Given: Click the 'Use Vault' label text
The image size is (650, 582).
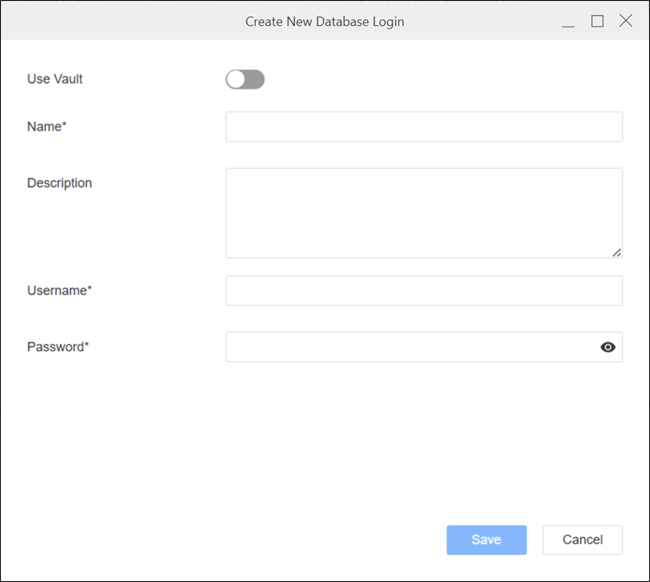Looking at the screenshot, I should [55, 79].
